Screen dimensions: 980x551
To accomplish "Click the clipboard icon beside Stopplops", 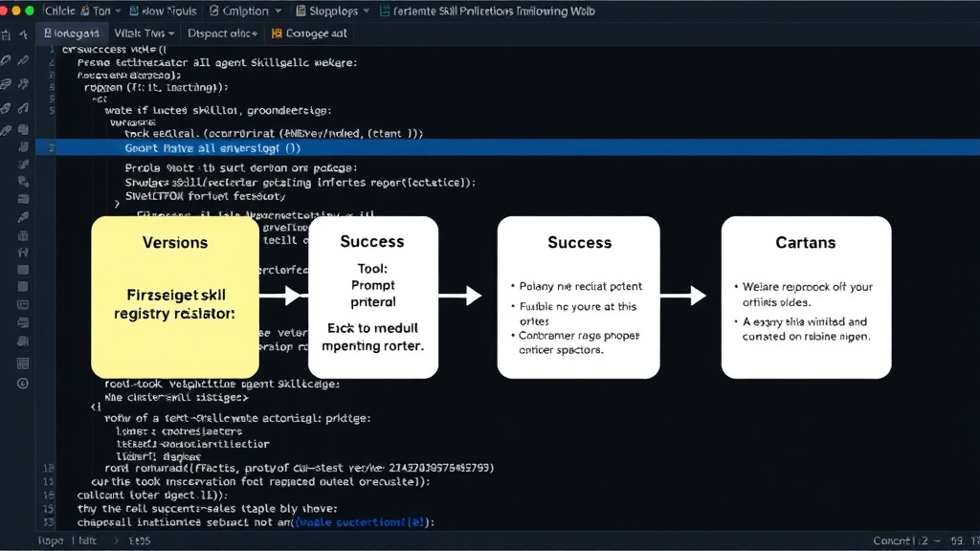I will (301, 11).
